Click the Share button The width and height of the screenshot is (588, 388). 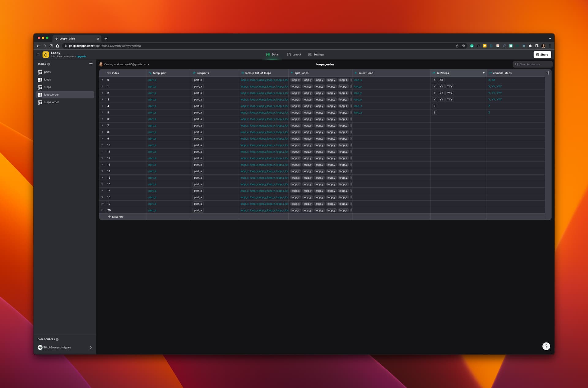542,55
